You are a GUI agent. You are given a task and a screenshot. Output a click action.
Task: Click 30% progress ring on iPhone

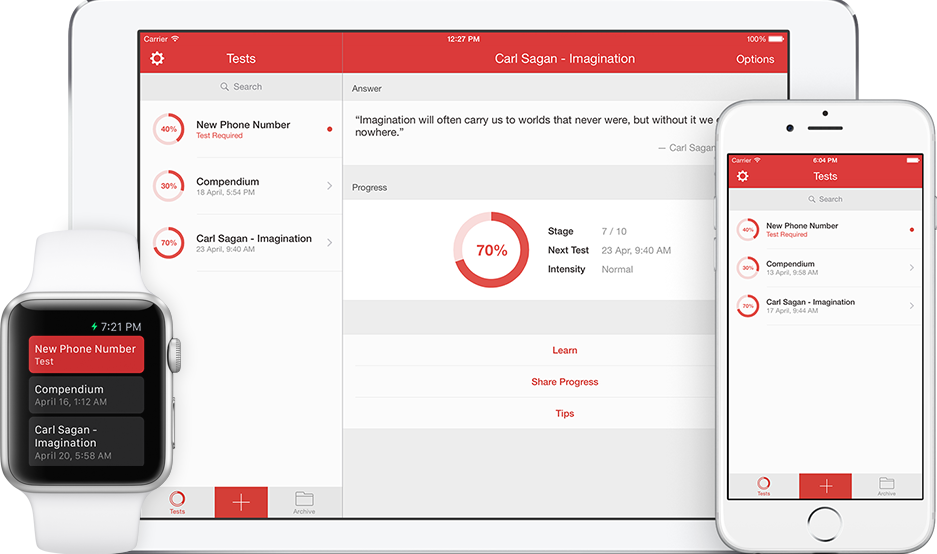click(748, 268)
